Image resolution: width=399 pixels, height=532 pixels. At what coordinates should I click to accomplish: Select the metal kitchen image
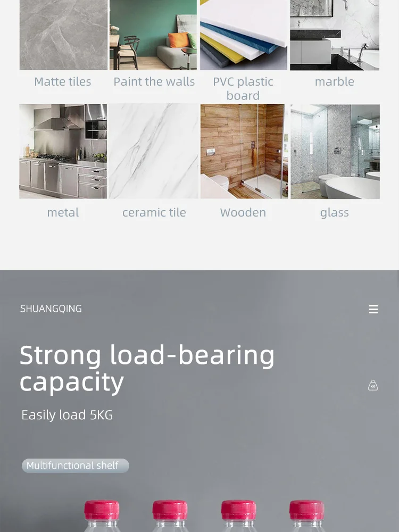63,151
